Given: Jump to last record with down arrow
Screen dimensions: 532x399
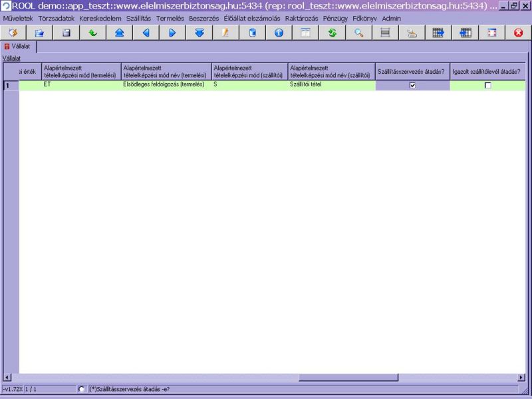Looking at the screenshot, I should coord(199,33).
